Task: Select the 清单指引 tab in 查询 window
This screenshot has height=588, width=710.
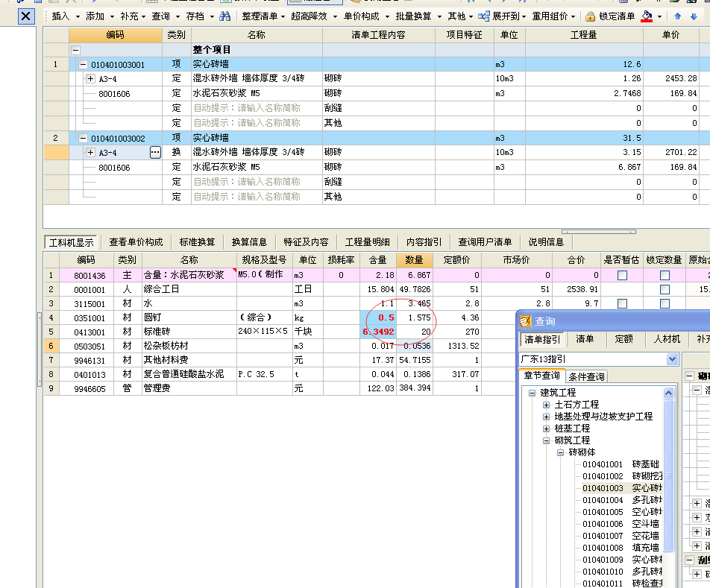Action: click(542, 339)
